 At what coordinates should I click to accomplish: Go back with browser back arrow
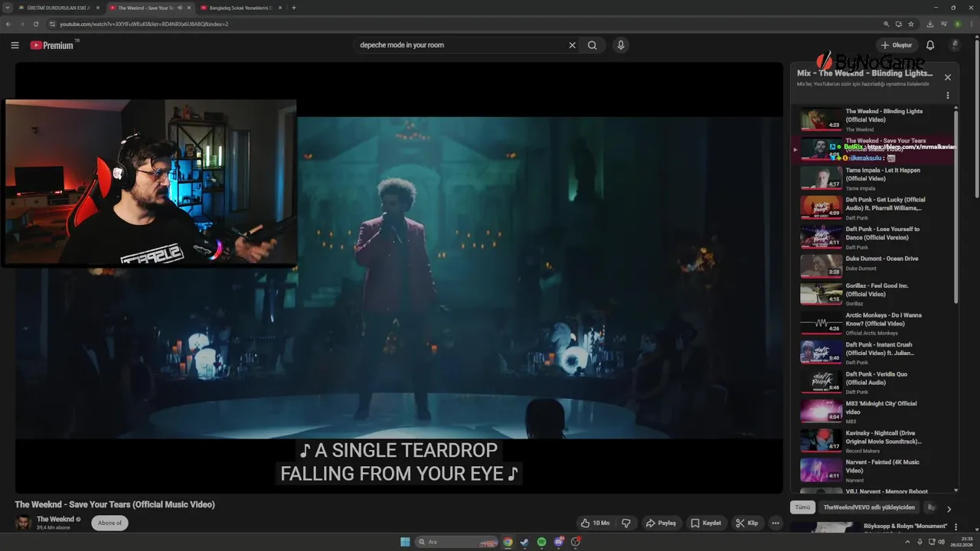[8, 24]
